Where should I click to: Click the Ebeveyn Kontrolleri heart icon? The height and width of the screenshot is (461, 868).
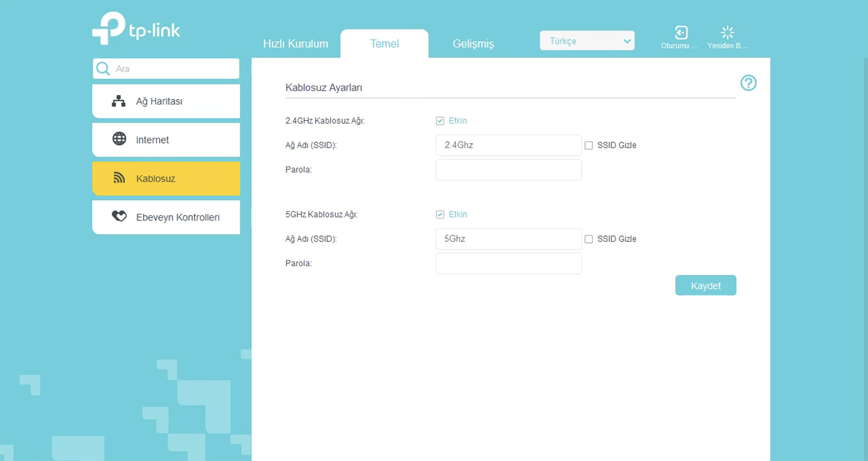[119, 217]
